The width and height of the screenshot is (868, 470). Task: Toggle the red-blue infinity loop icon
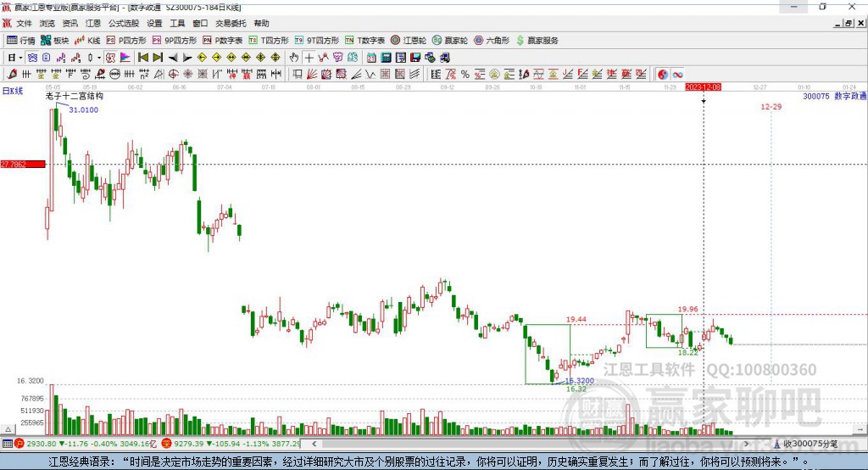click(677, 75)
